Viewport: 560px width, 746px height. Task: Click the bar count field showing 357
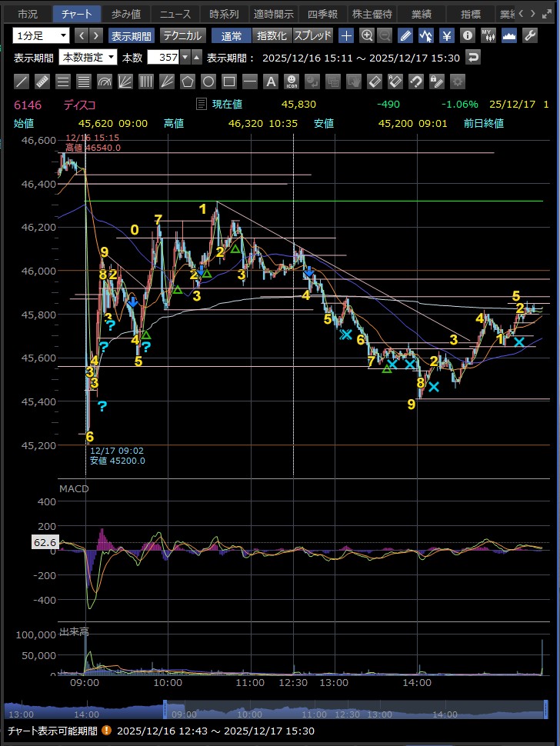pyautogui.click(x=162, y=57)
